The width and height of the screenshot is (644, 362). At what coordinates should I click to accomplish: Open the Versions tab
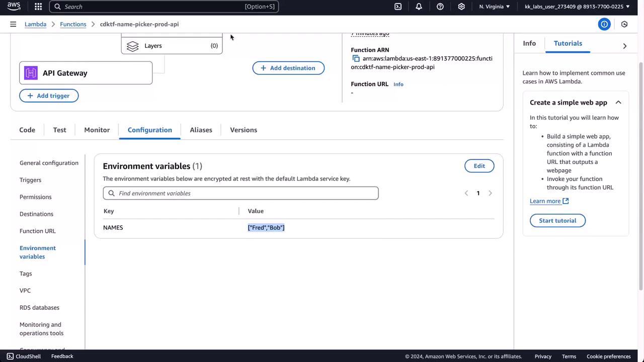click(x=244, y=130)
